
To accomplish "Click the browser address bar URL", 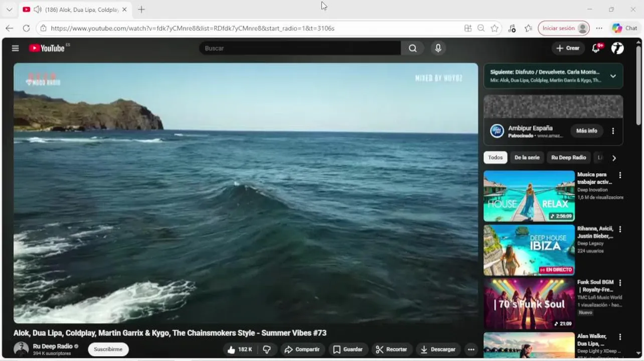I will pos(193,28).
